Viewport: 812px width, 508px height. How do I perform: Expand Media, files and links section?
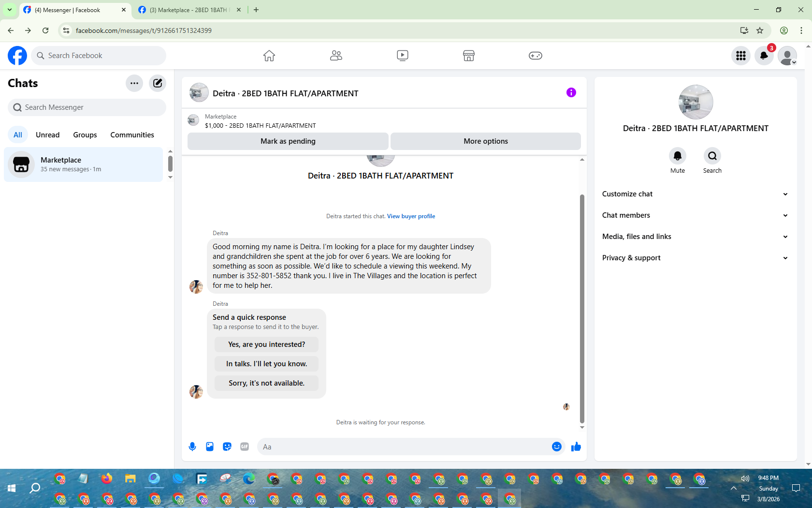click(696, 237)
